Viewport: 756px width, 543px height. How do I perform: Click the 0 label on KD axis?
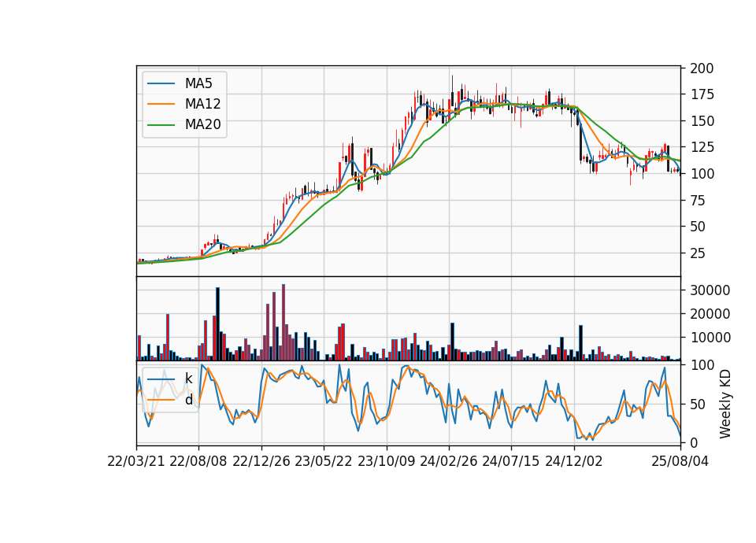[695, 443]
